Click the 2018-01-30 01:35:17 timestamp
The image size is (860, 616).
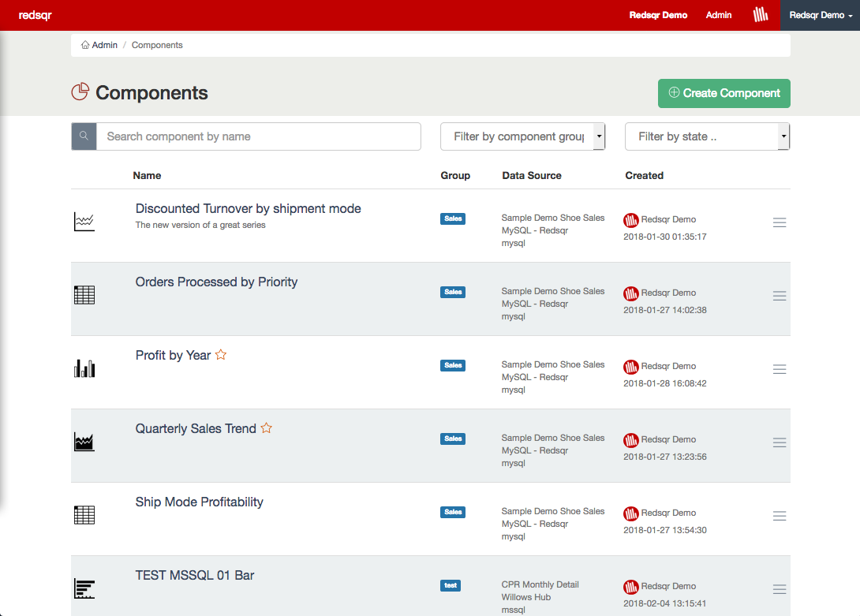pyautogui.click(x=665, y=237)
